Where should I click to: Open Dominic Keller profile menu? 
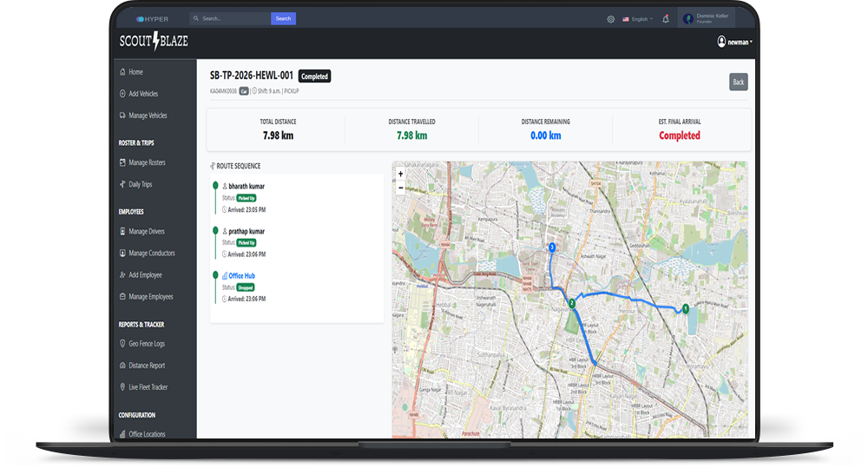click(x=708, y=18)
